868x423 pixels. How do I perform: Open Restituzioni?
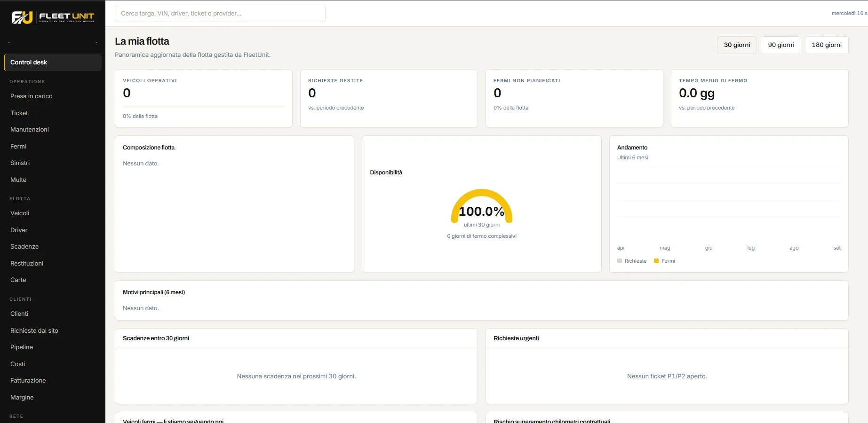pyautogui.click(x=53, y=263)
